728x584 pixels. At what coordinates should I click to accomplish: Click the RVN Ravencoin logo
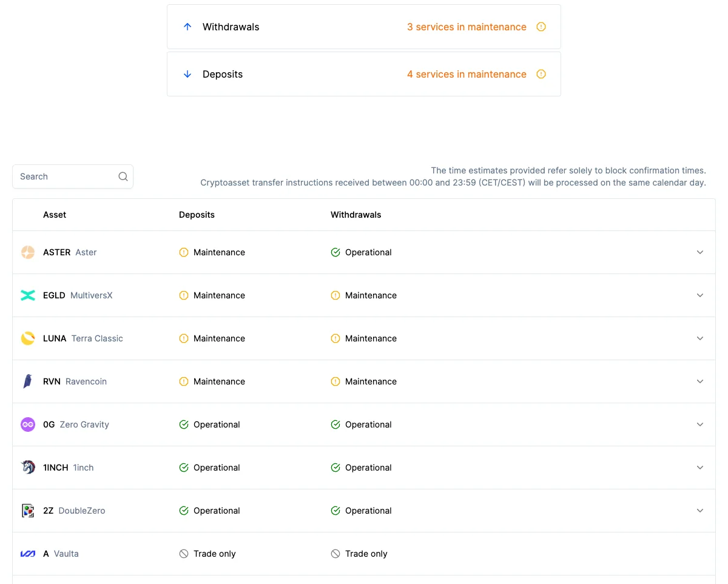pyautogui.click(x=28, y=381)
